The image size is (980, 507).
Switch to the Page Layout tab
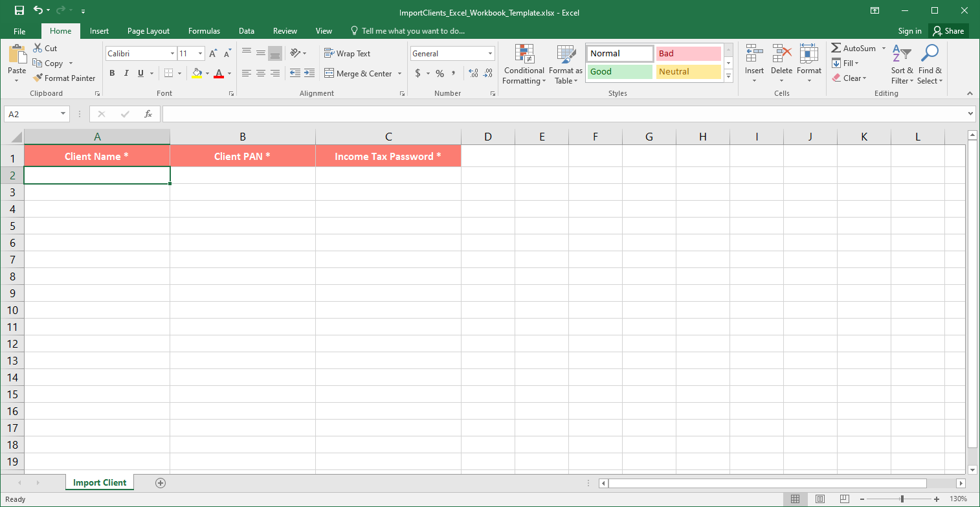(x=148, y=31)
